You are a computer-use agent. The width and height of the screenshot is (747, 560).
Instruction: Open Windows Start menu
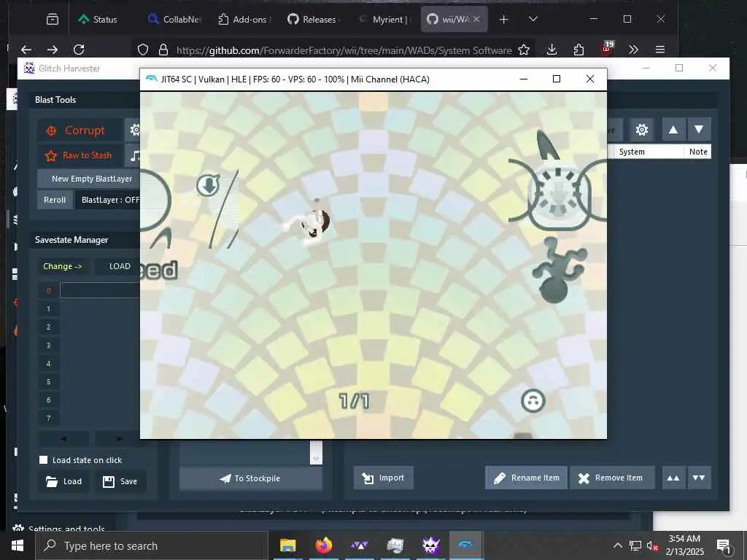[x=18, y=545]
